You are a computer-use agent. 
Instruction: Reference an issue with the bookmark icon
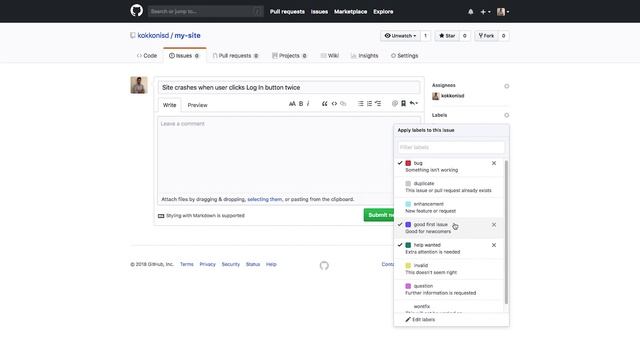click(x=403, y=104)
